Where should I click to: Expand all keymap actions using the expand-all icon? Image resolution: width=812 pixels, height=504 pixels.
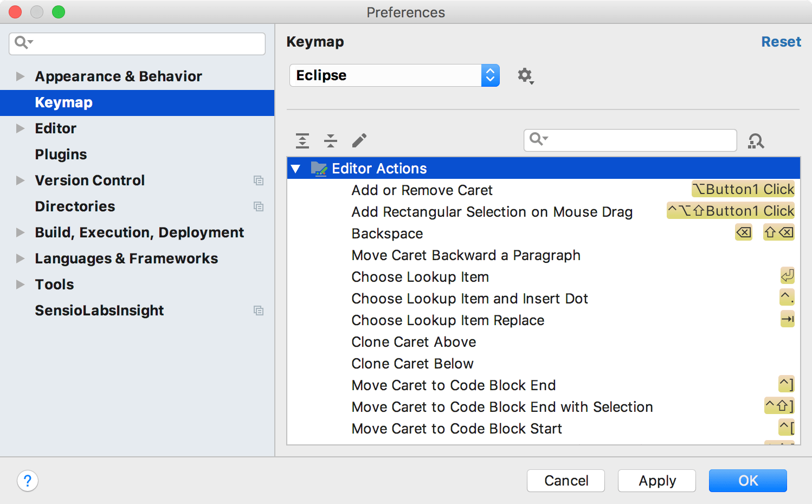pyautogui.click(x=302, y=140)
